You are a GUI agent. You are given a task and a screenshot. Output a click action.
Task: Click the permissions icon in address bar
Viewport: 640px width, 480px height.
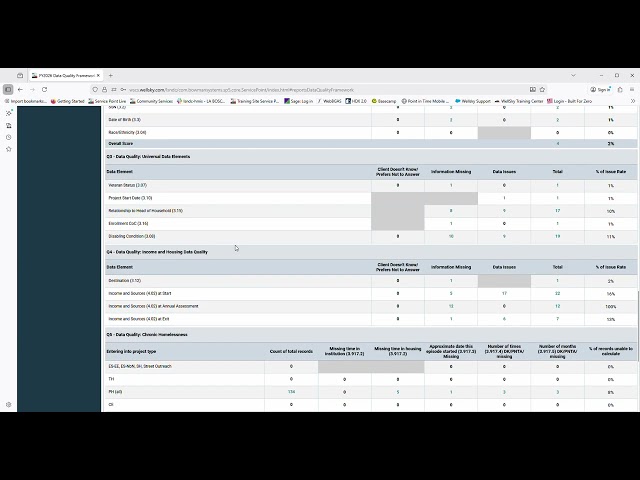[114, 89]
